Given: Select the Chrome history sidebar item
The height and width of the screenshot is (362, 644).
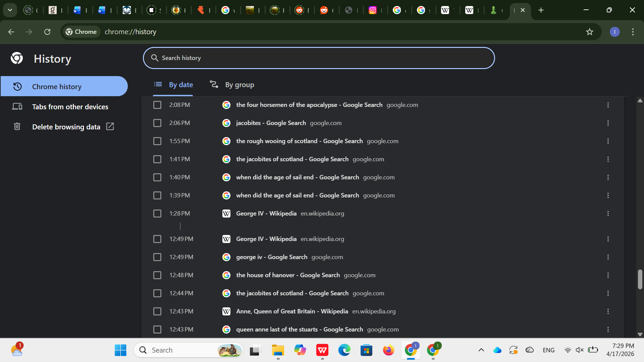Looking at the screenshot, I should (64, 86).
